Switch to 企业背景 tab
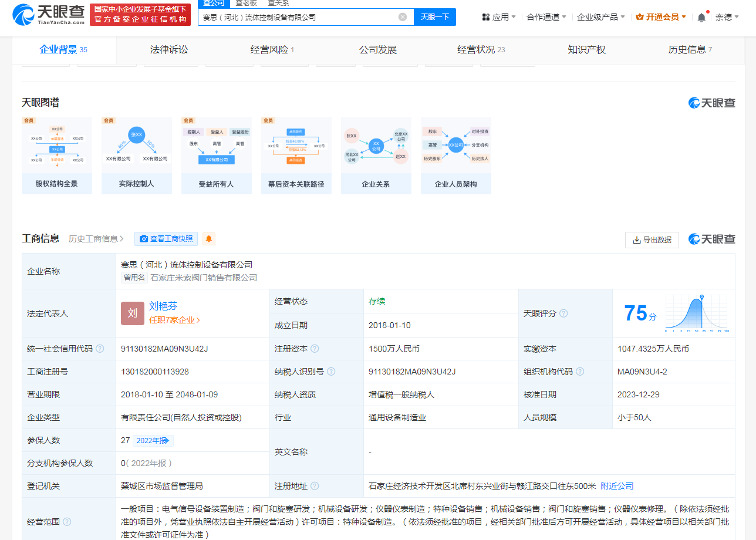The height and width of the screenshot is (540, 756). [x=63, y=50]
